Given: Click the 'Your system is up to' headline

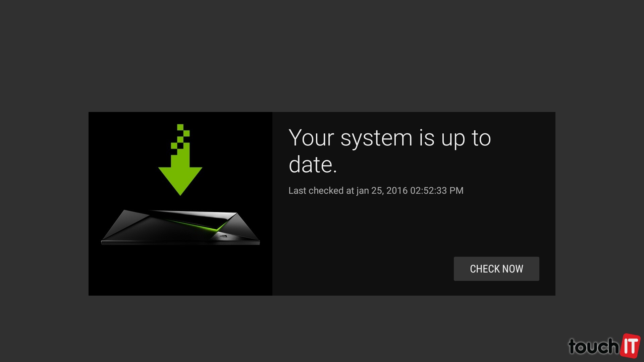Looking at the screenshot, I should click(x=390, y=138).
